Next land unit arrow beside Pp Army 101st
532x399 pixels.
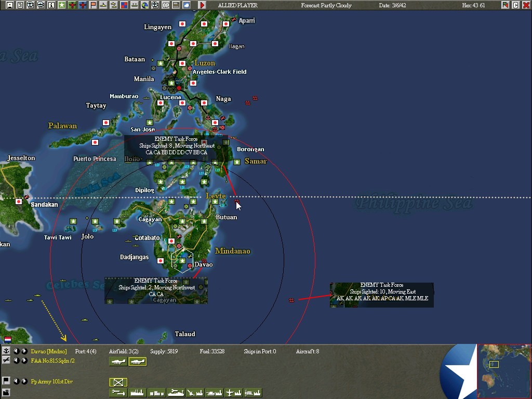(24, 381)
